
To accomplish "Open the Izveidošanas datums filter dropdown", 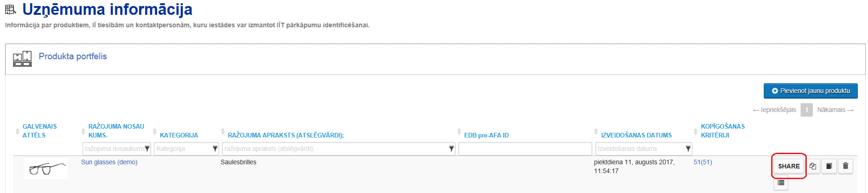I will (x=688, y=149).
